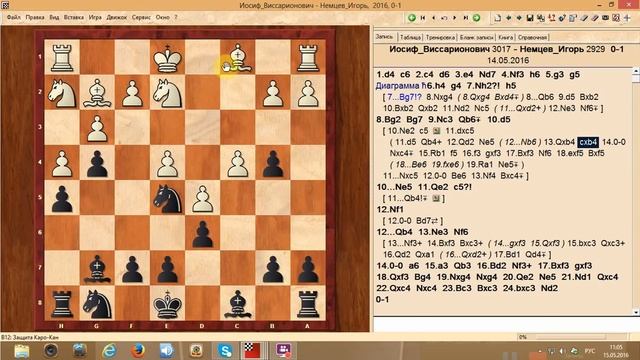Switch to the Бланк записи tab
640x360 pixels.
(476, 37)
